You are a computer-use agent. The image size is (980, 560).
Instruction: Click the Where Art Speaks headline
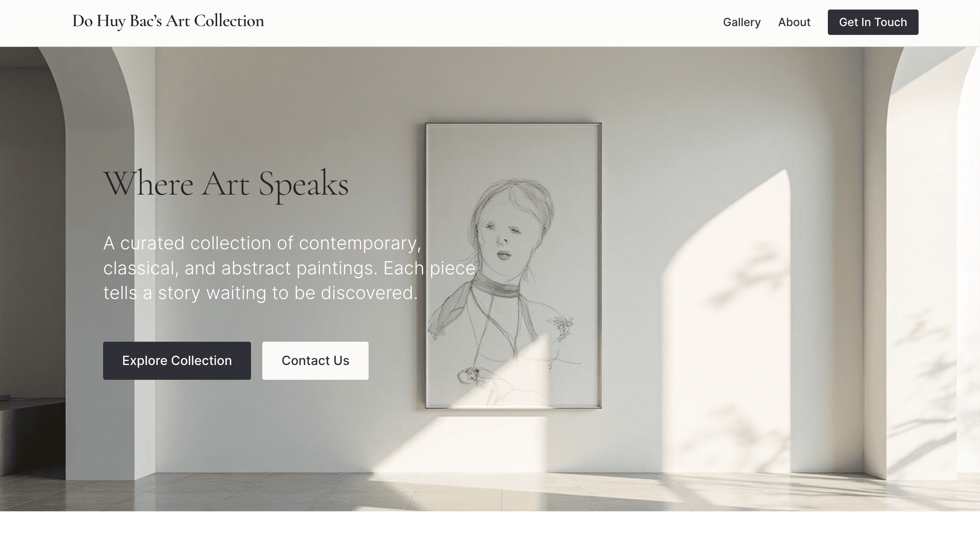pos(226,186)
